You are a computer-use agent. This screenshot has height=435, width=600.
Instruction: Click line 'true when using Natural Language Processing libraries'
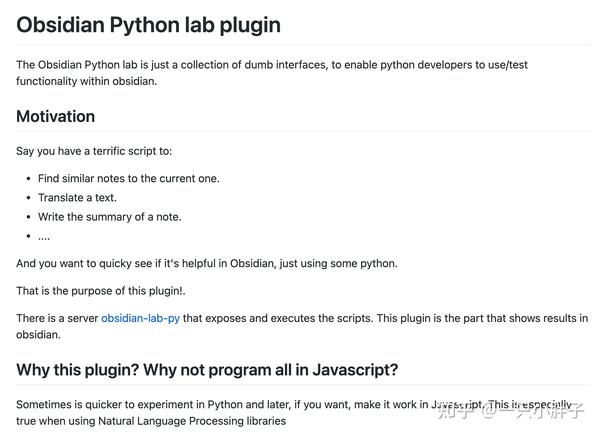151,421
